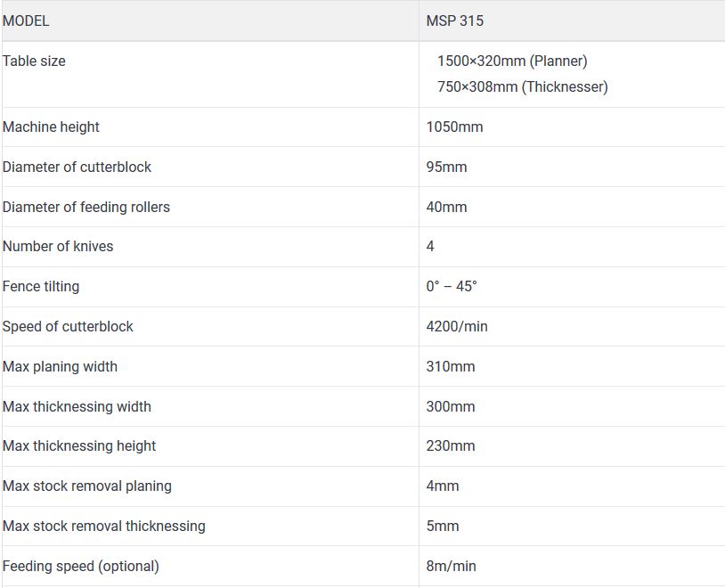The height and width of the screenshot is (588, 725).
Task: Click the 8m/min feeding speed value
Action: tap(451, 566)
